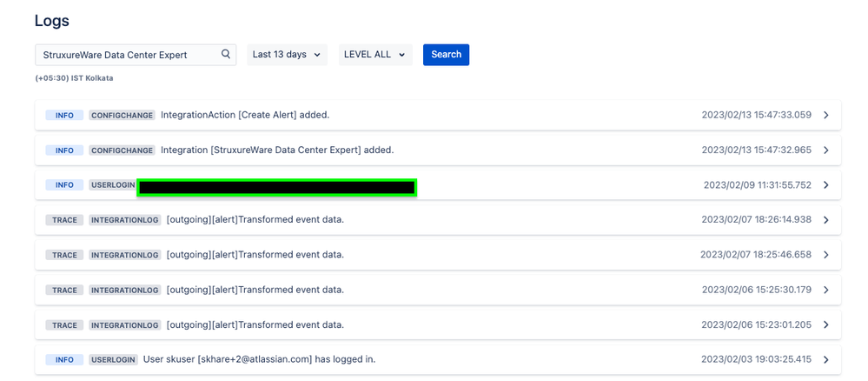
Task: Click INTEGRATIONLOG tag on the 15:23:01.205 row
Action: 124,325
